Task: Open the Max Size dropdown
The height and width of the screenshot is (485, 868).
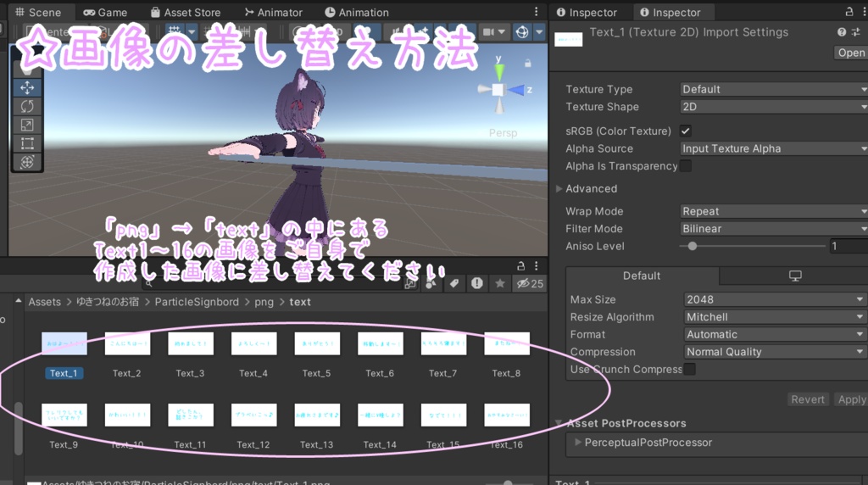Action: point(775,299)
